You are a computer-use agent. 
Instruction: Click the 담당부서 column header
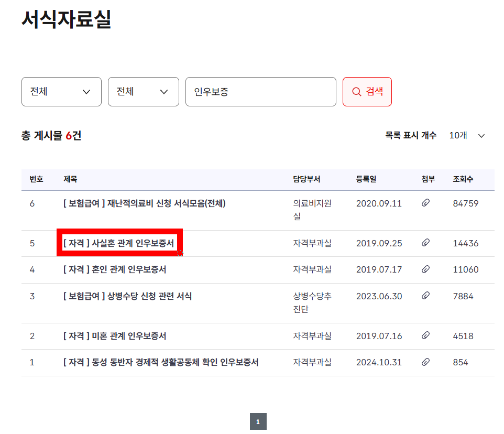coord(306,179)
